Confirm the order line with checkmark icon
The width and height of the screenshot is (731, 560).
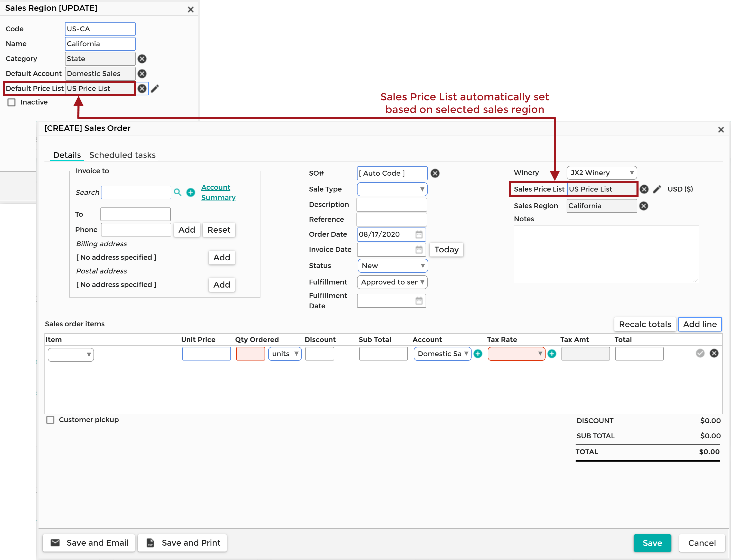coord(700,353)
